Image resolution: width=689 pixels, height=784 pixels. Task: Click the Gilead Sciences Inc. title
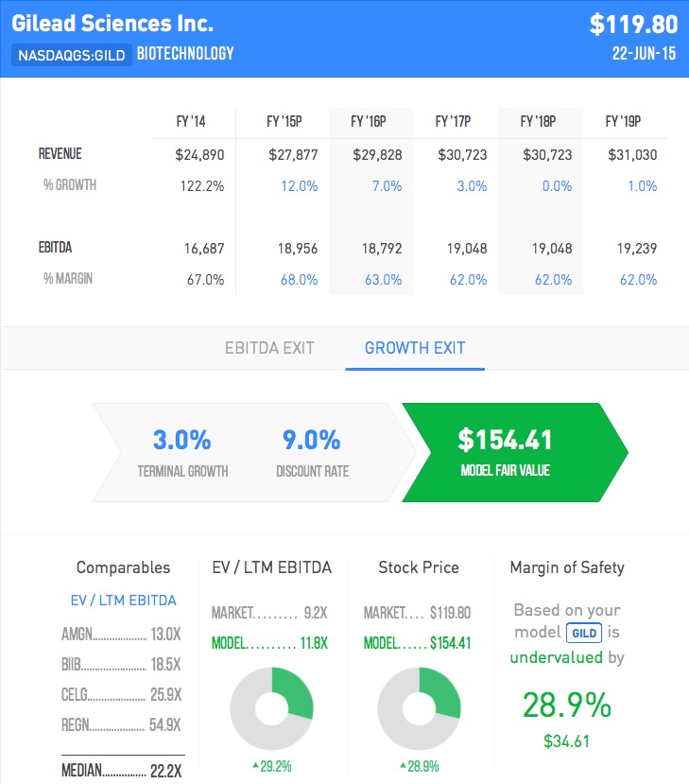coord(112,23)
